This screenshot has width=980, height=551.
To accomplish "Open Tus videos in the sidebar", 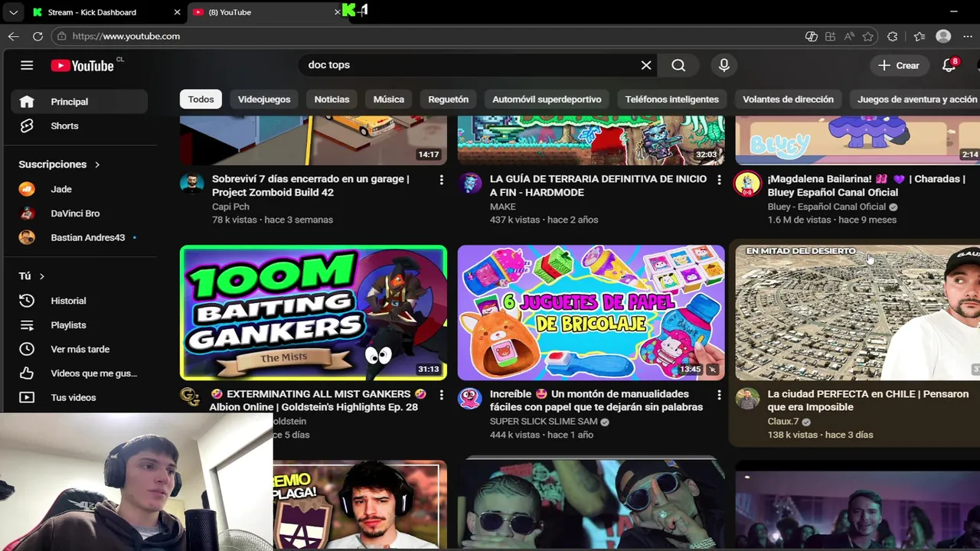I will pos(79,397).
